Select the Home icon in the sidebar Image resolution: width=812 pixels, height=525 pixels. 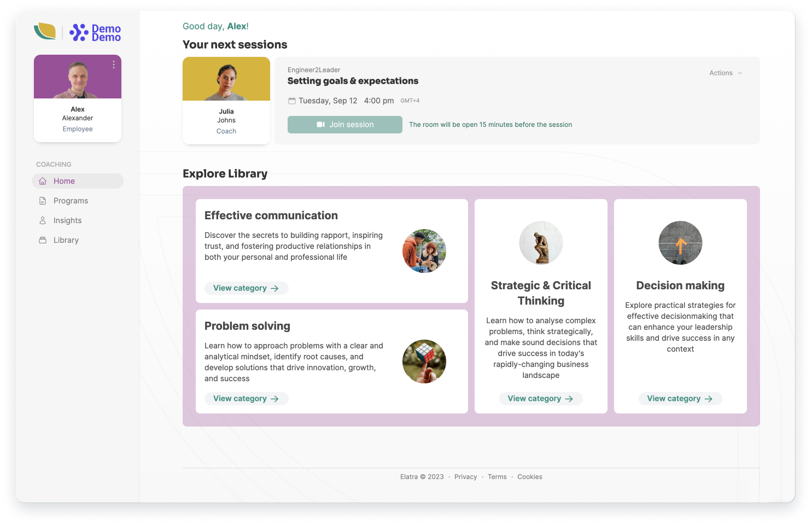coord(43,180)
